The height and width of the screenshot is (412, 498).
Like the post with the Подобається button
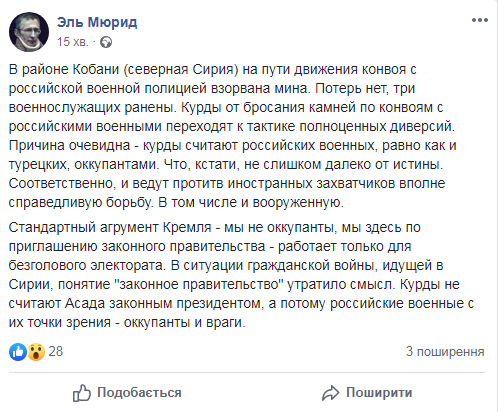127,393
